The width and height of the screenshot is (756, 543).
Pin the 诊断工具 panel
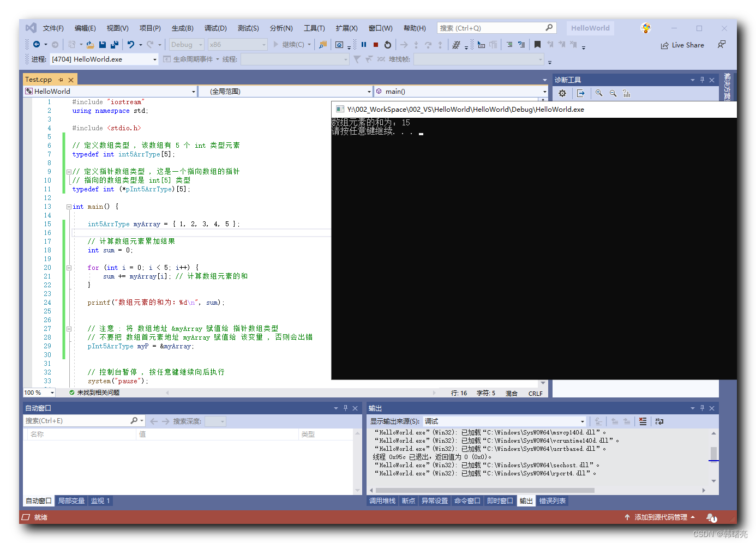702,80
